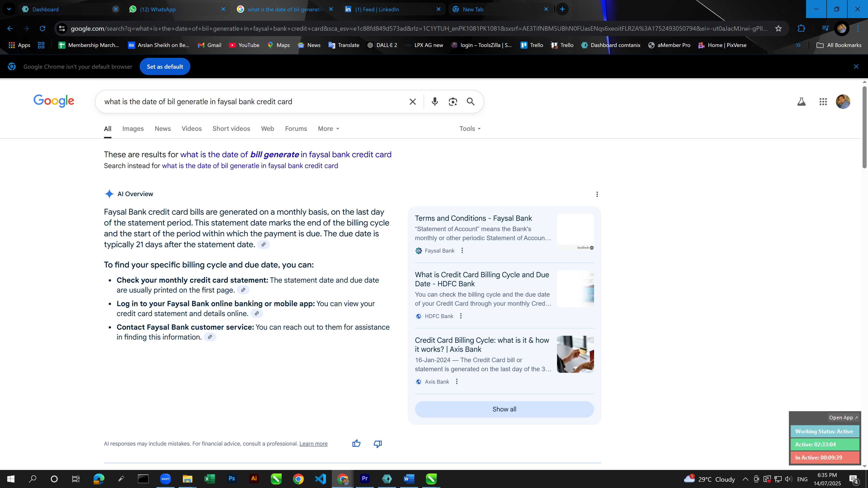Screen dimensions: 868x488
Task: Go back to previous page
Action: pyautogui.click(x=10, y=28)
